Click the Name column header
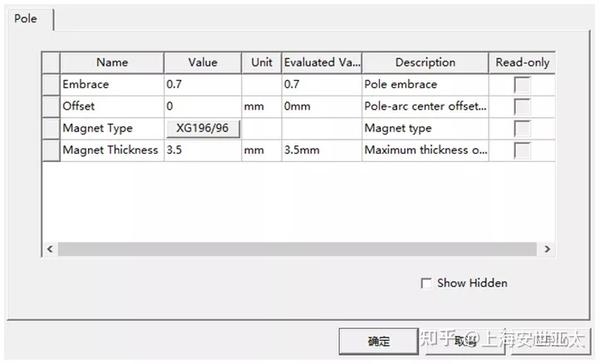Viewport: 600px width, 364px height. [112, 62]
